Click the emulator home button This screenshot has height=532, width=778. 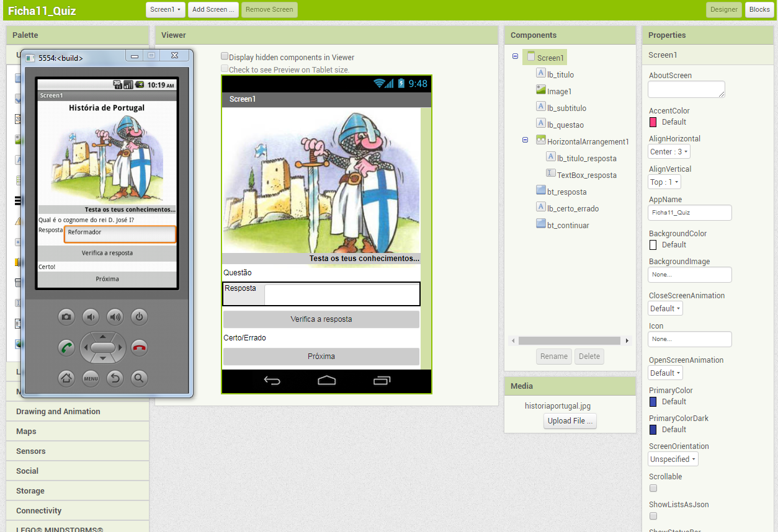67,378
